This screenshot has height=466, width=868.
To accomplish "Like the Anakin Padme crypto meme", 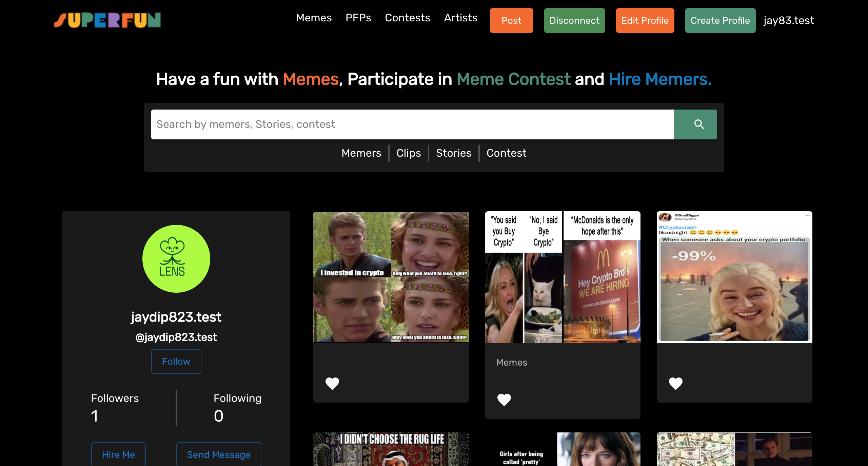I will (x=332, y=383).
